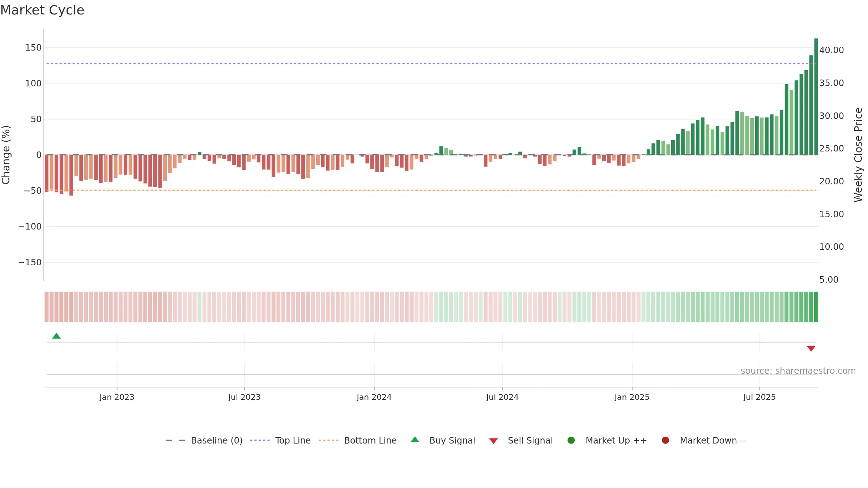Click the dark red circle icon in legend
Viewport: 868px width, 488px height.
point(665,440)
